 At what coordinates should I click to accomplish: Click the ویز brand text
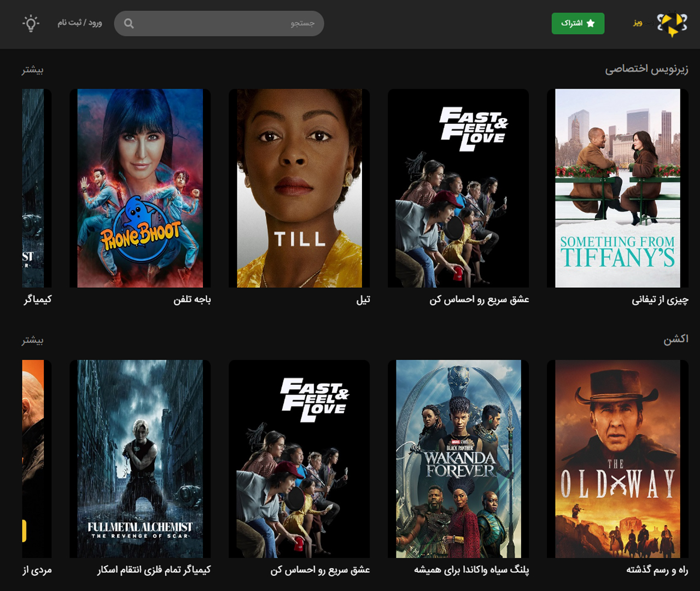coord(638,23)
